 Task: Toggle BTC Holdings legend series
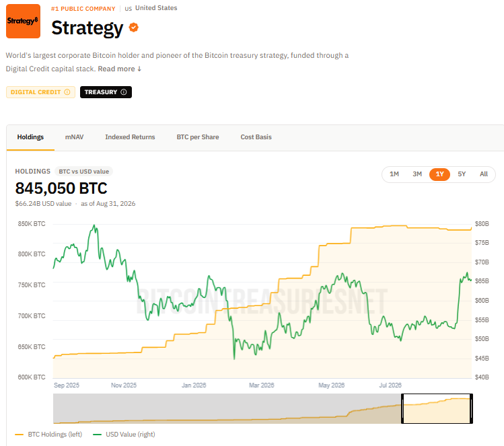48,435
